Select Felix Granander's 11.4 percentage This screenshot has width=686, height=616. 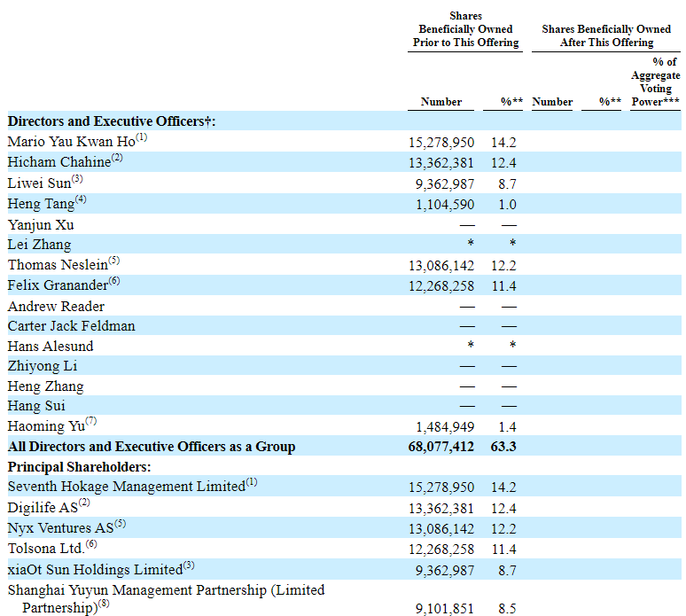(x=503, y=285)
